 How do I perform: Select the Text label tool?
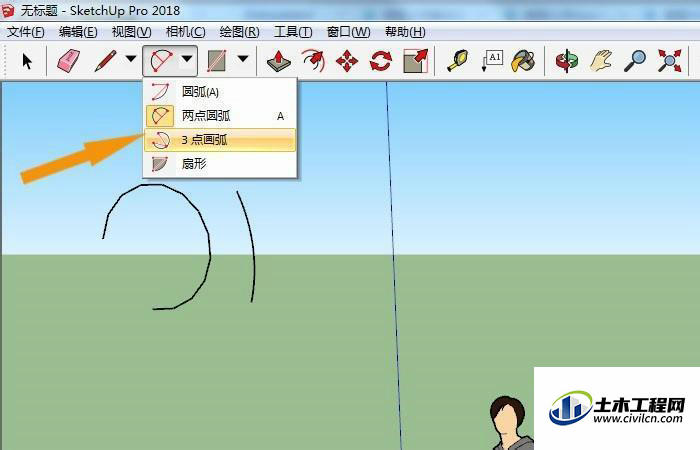[492, 61]
